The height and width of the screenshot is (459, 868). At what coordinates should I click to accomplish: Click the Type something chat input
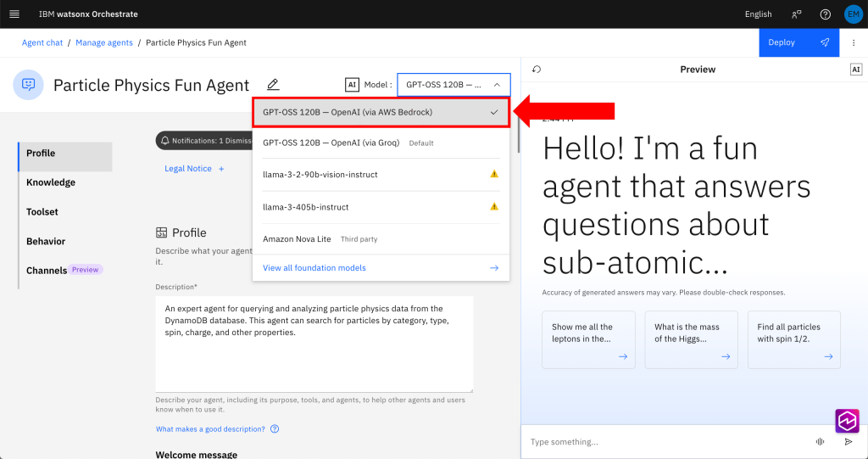667,442
